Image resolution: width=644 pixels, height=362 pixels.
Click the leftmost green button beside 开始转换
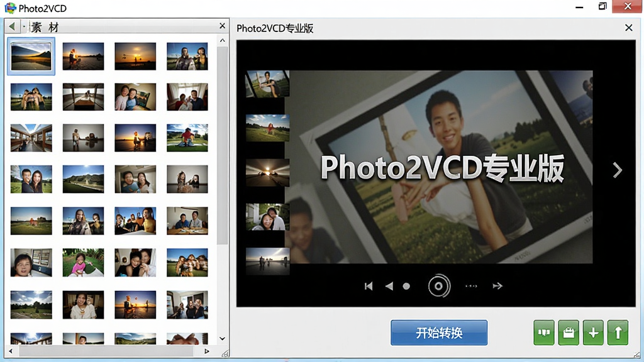click(x=544, y=332)
